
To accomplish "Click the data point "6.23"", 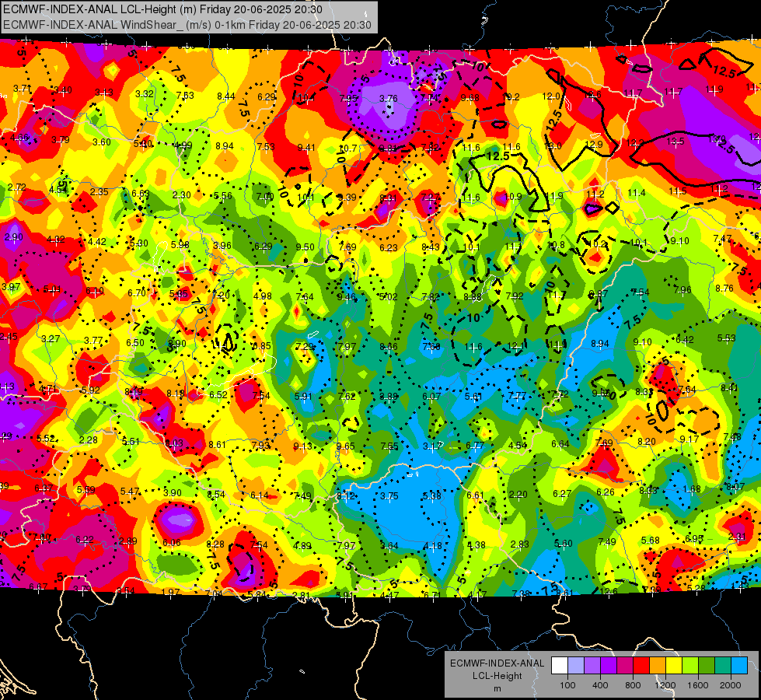I will 388,248.
